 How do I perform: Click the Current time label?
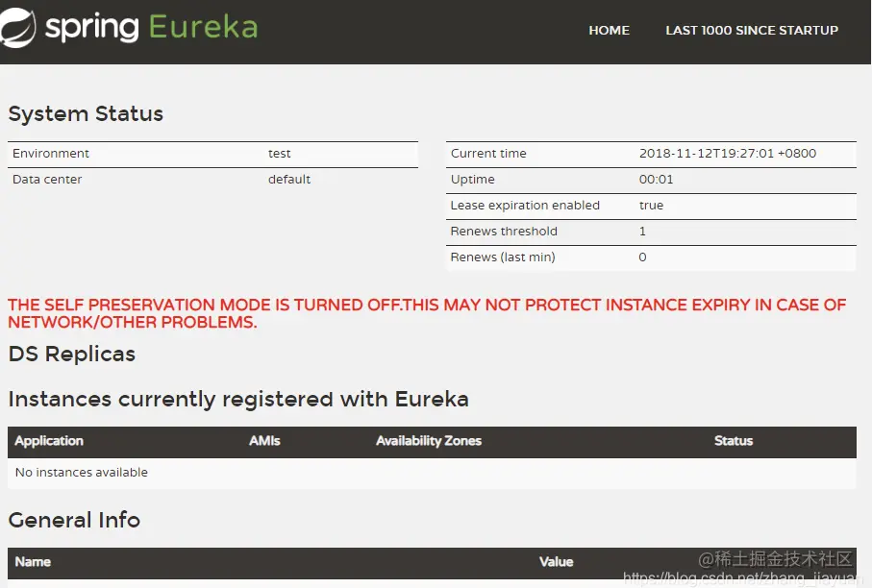[488, 154]
